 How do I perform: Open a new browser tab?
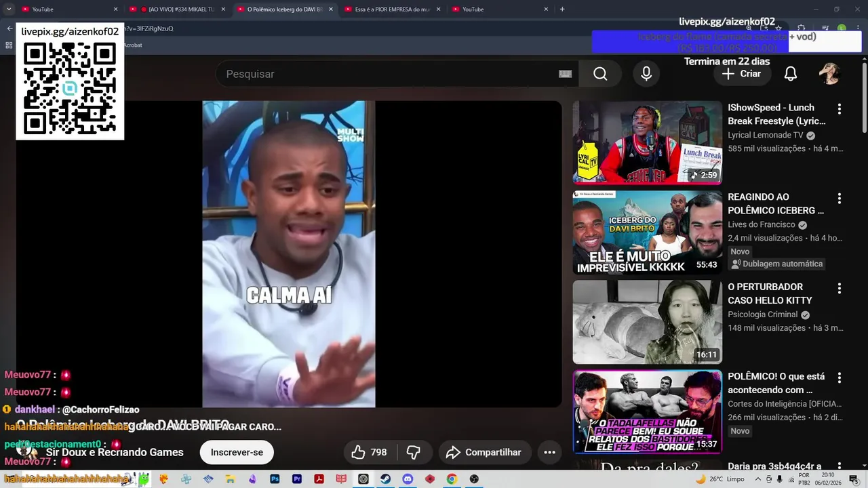click(562, 9)
